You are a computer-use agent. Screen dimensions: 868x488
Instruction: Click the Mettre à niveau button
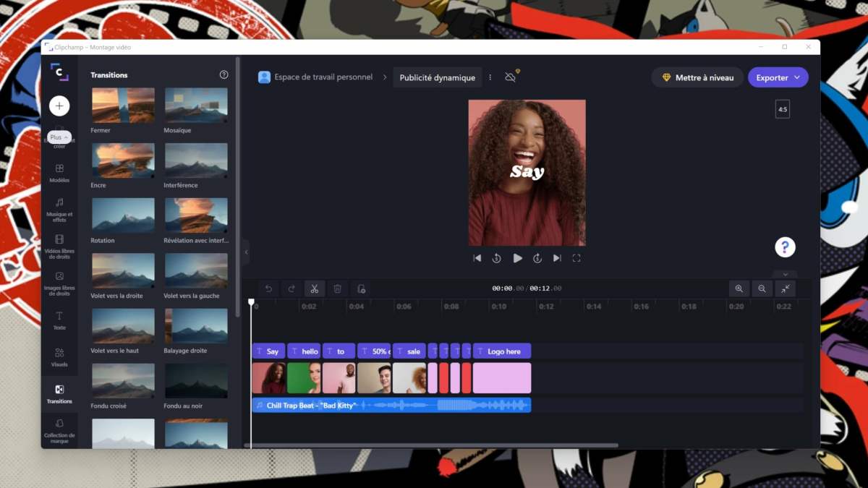[x=697, y=77]
